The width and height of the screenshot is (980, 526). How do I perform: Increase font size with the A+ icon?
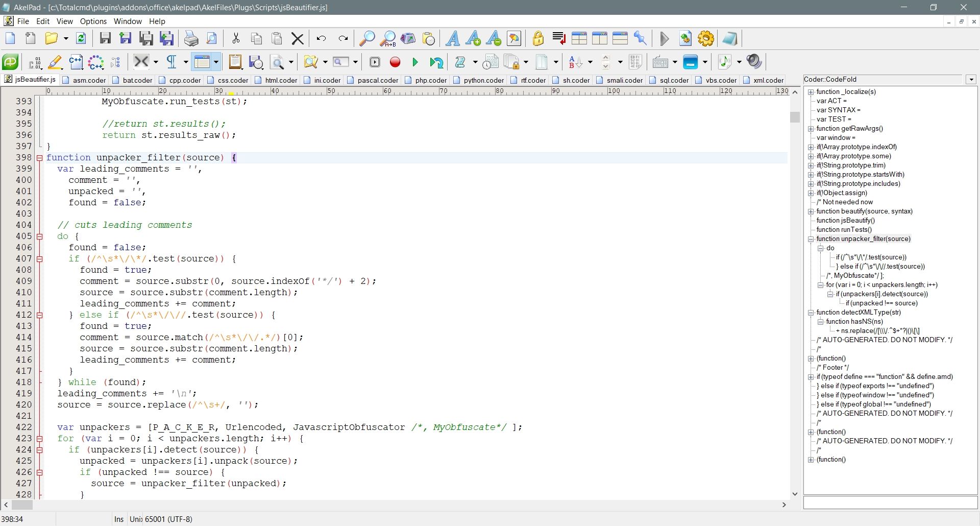(473, 38)
